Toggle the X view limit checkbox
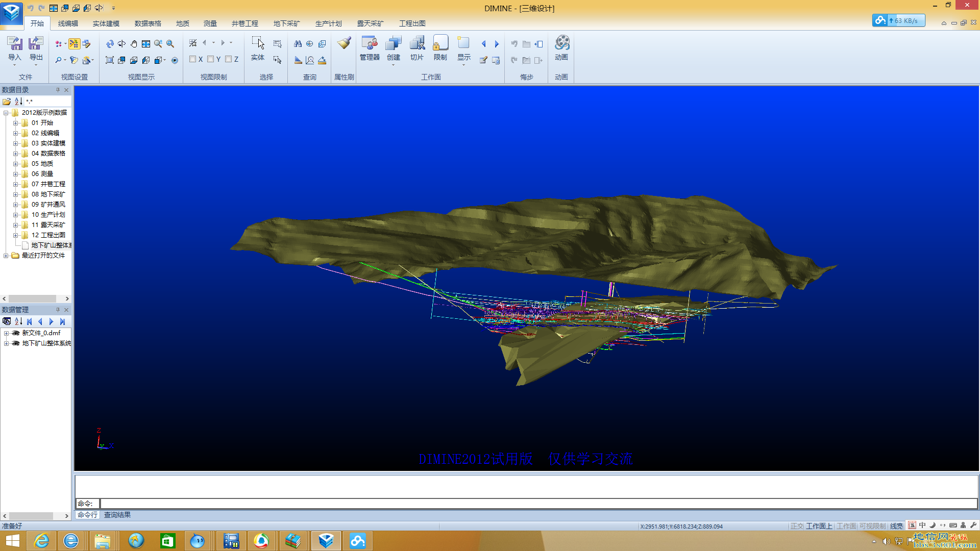Viewport: 980px width, 551px height. 193,59
